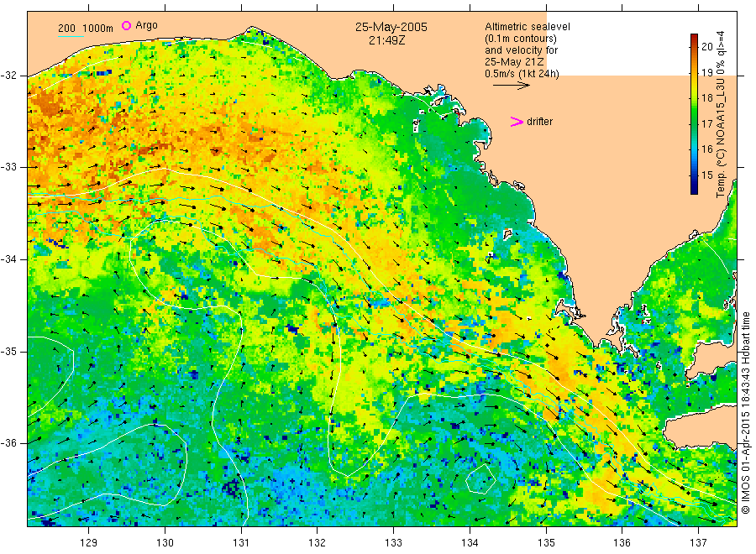Click the colorbar value 18
Screen dimensions: 756x554
(706, 98)
